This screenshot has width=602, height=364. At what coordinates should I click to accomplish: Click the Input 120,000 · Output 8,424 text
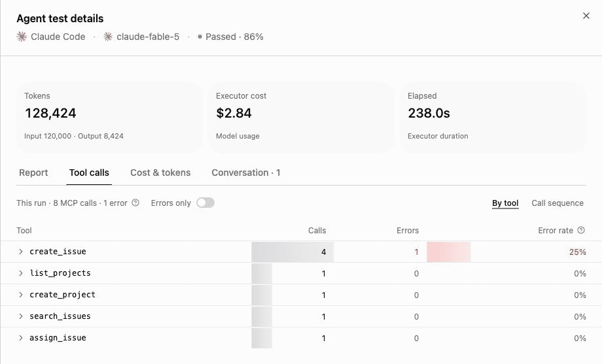tap(74, 136)
